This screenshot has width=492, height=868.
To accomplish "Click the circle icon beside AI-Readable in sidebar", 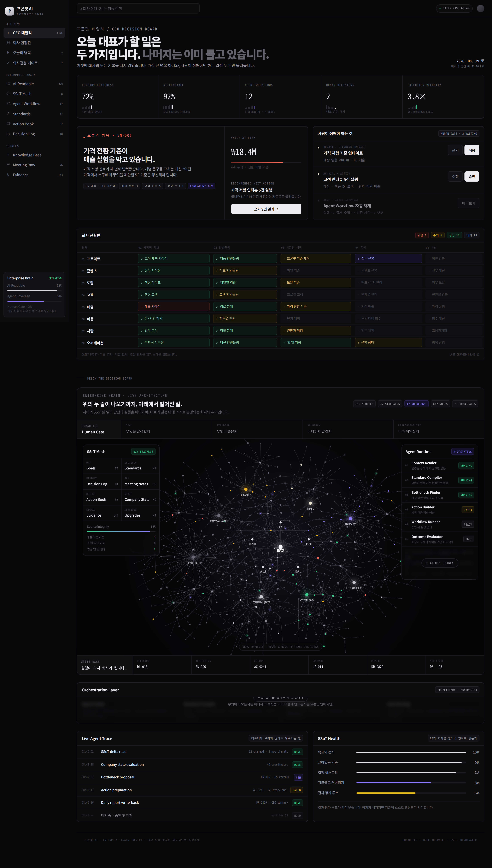I will [x=8, y=84].
